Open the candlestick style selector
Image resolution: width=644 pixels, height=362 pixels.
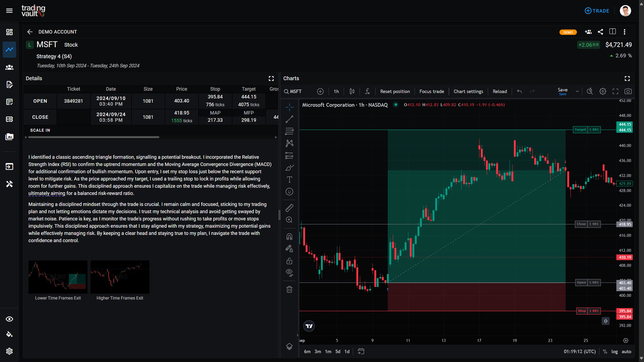tap(351, 91)
